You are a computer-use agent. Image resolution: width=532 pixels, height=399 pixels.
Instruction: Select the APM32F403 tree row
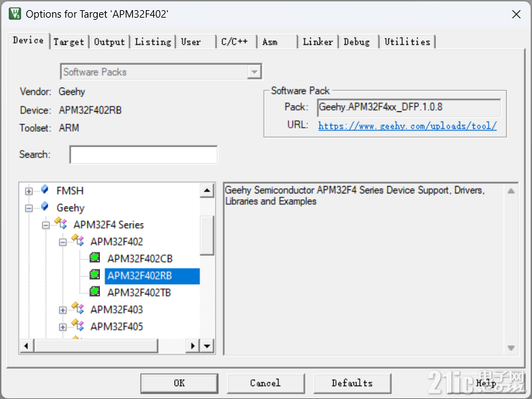117,309
